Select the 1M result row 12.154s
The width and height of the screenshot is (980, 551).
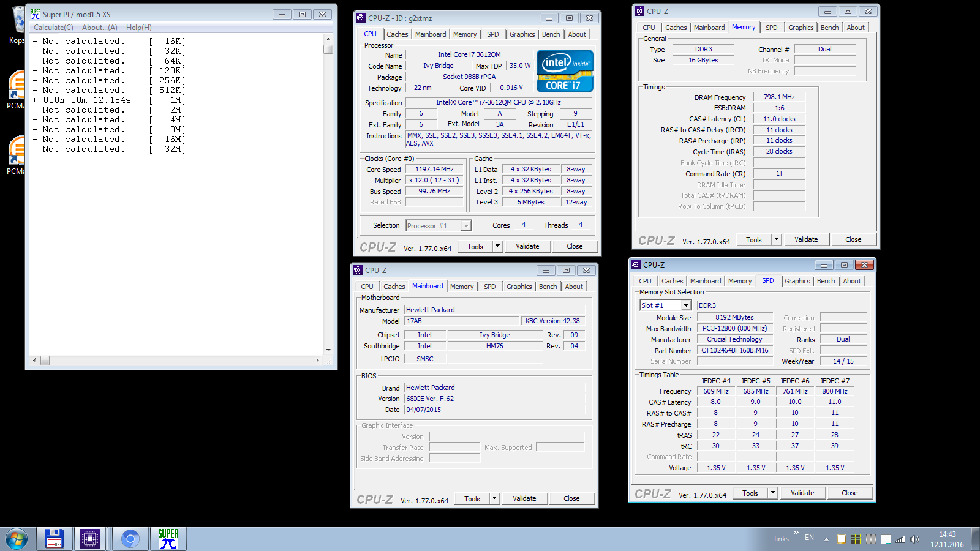108,100
